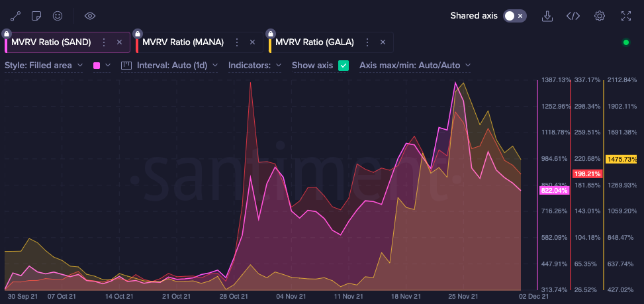This screenshot has width=644, height=304.
Task: Select the line drawing tool icon
Action: (16, 17)
